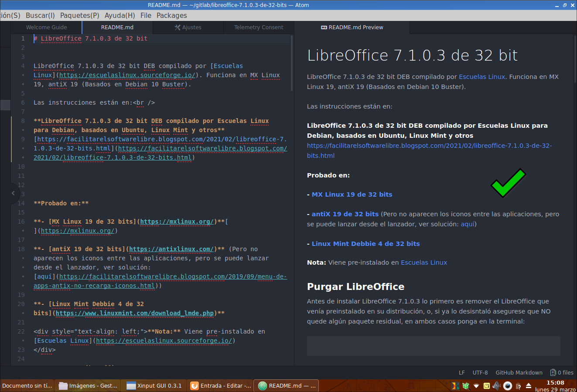Open the MX Linux 19 de 32 bits link

[x=352, y=194]
